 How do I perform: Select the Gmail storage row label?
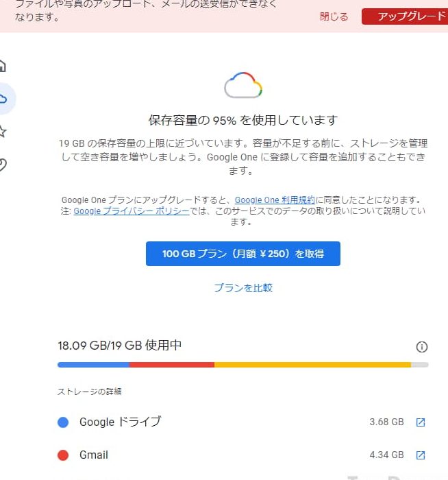coord(94,455)
